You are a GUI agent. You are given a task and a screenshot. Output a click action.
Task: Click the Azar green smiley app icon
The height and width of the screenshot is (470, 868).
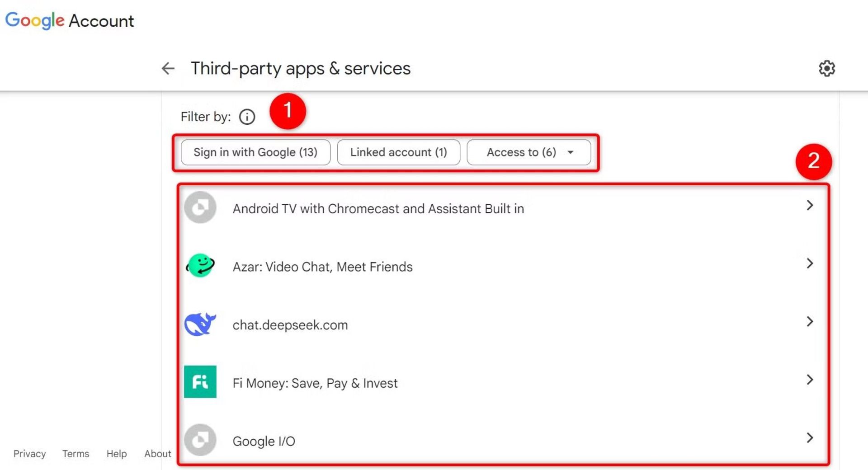tap(200, 266)
